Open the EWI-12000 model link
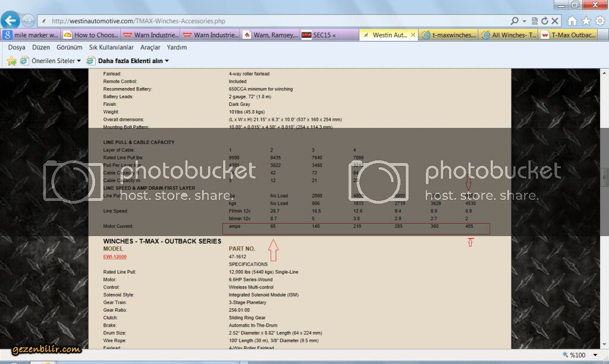 click(x=115, y=256)
